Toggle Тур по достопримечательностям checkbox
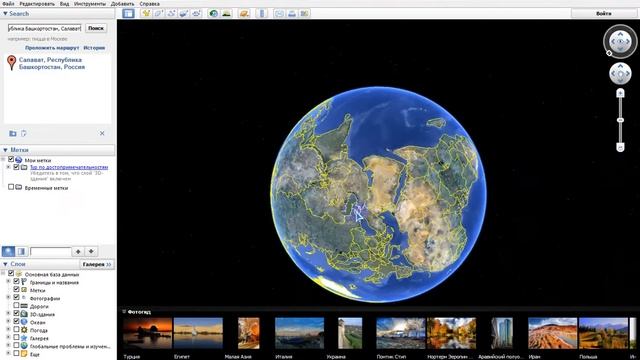This screenshot has width=640, height=360. tap(16, 167)
